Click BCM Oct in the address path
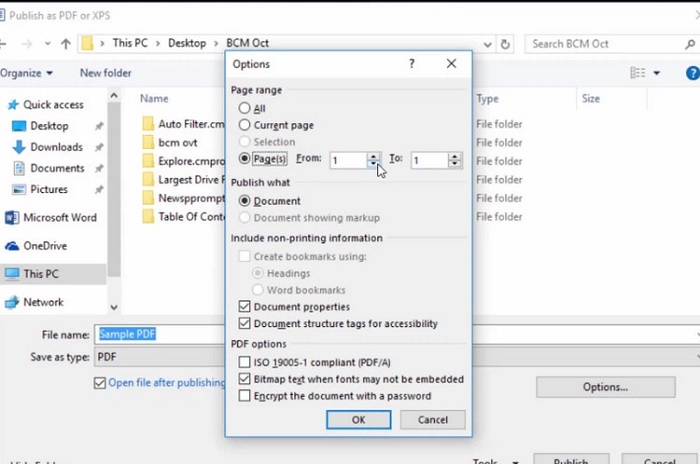The height and width of the screenshot is (464, 700). point(247,43)
